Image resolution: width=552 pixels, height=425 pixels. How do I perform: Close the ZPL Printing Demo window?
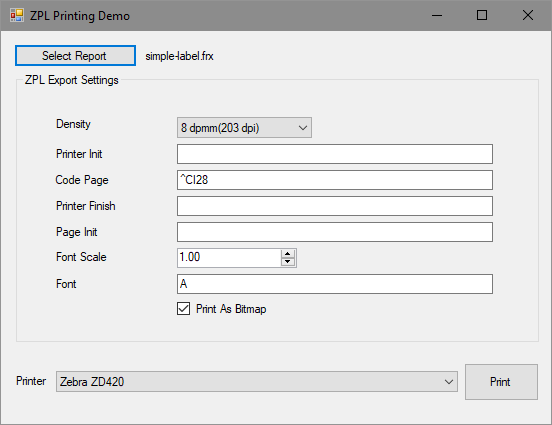(527, 15)
